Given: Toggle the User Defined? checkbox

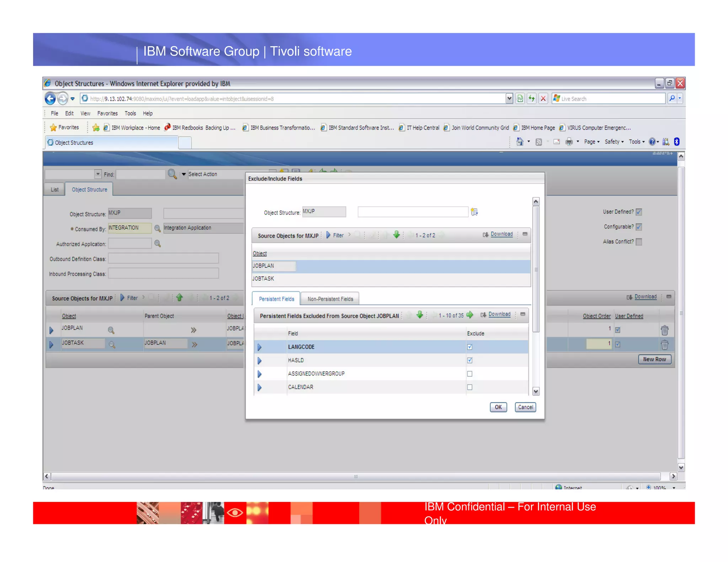Looking at the screenshot, I should 639,212.
